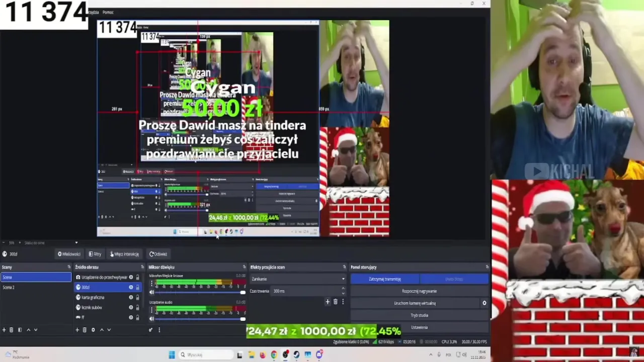Mute the Mikrofon/Wejście liniowe speaker icon

click(x=151, y=292)
